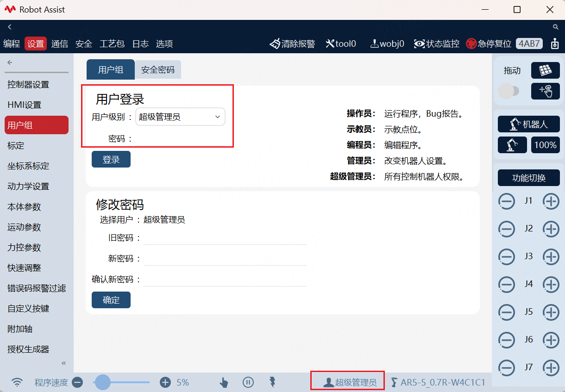Image resolution: width=565 pixels, height=392 pixels.
Task: Click the clear alarm (清除报警) broom icon
Action: [275, 44]
